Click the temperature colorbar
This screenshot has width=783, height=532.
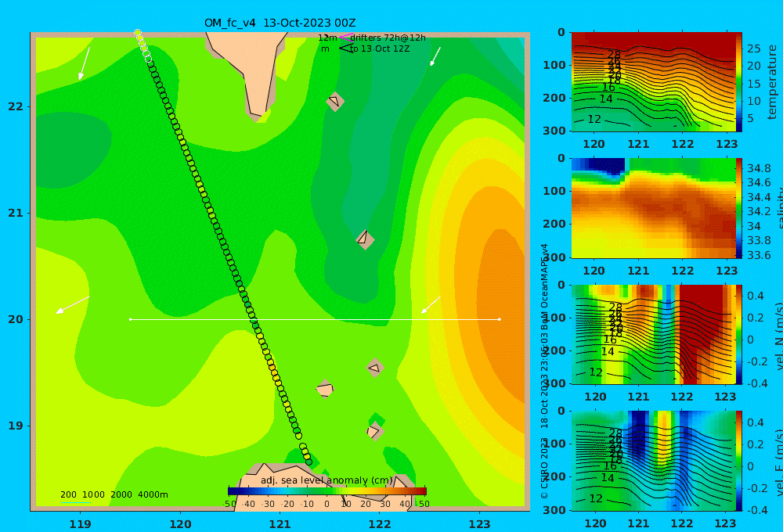[x=739, y=82]
